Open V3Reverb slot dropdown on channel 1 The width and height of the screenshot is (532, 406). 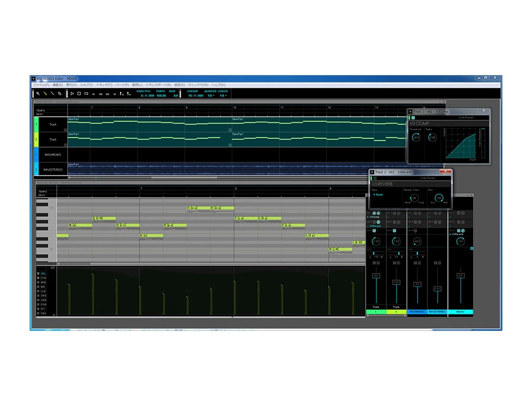point(374,226)
